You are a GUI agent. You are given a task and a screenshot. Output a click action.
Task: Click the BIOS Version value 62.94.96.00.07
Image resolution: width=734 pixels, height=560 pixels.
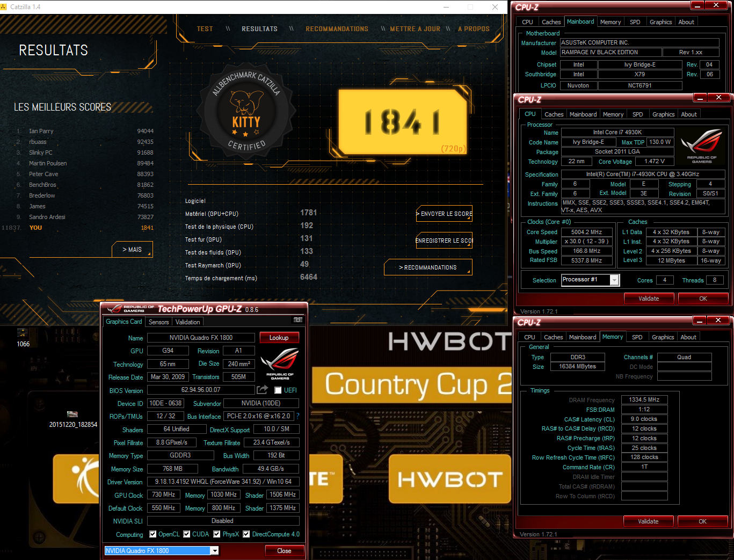(201, 390)
